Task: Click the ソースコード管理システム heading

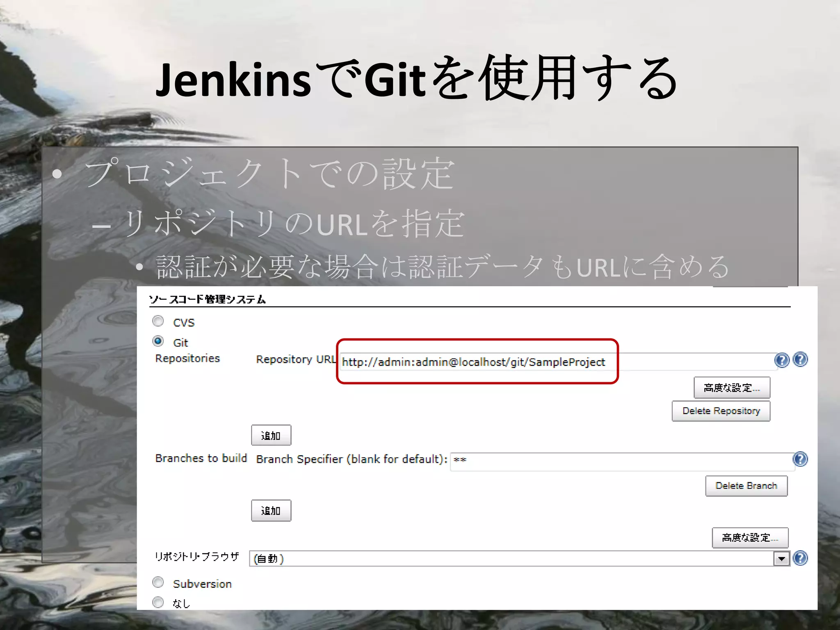Action: (207, 299)
